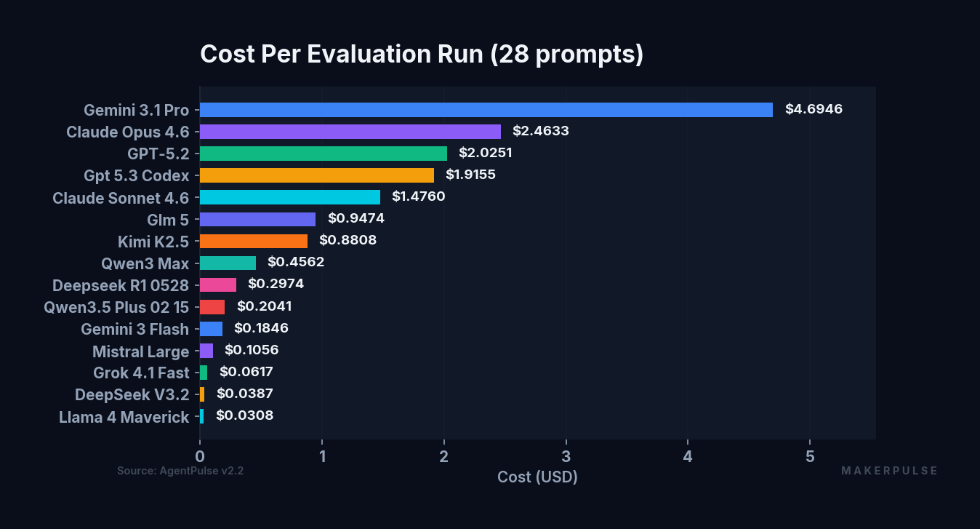Select the Qwen3.5 Plus 02 15 red bar
This screenshot has width=980, height=529.
[212, 306]
